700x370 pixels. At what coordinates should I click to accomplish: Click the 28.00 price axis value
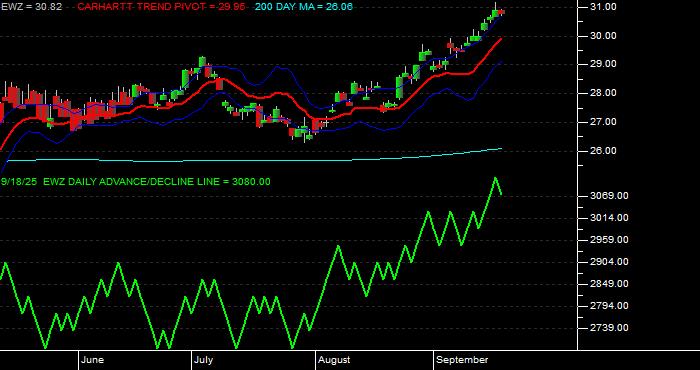pos(604,93)
